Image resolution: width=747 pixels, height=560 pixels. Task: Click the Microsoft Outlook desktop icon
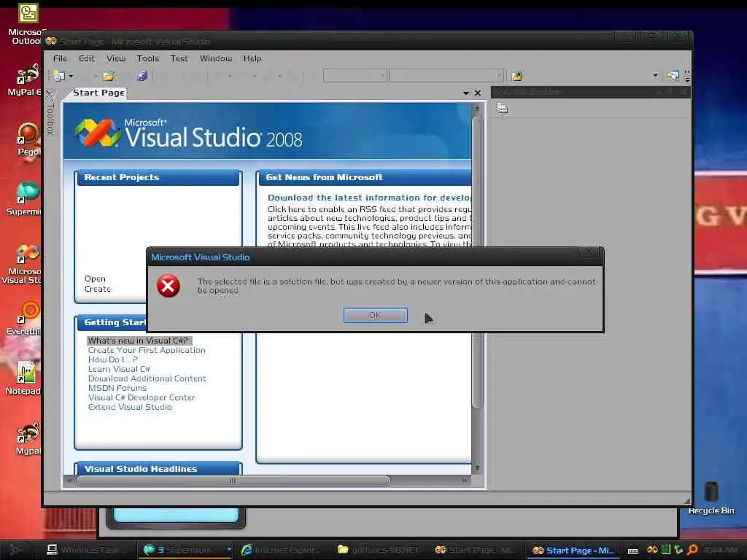(x=26, y=25)
